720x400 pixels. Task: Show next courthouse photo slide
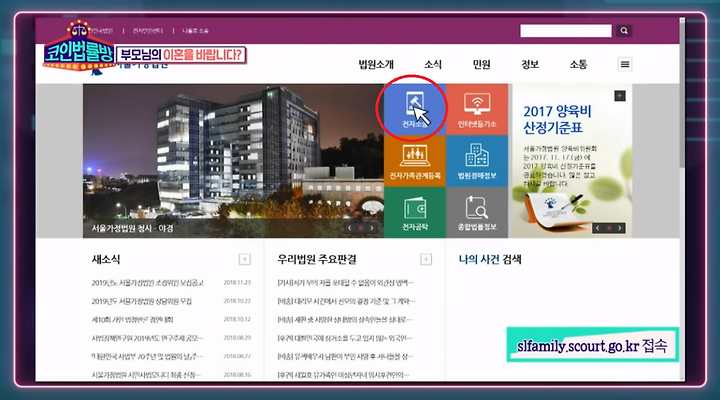tap(371, 228)
